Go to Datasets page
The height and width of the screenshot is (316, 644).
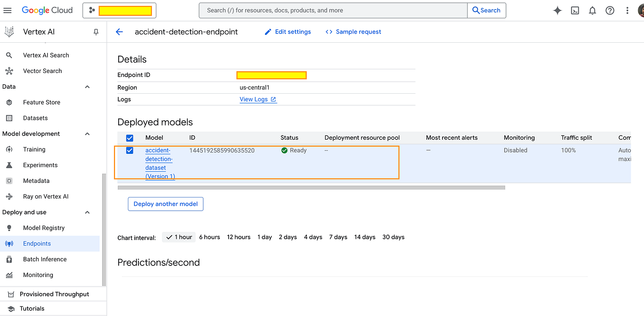35,118
